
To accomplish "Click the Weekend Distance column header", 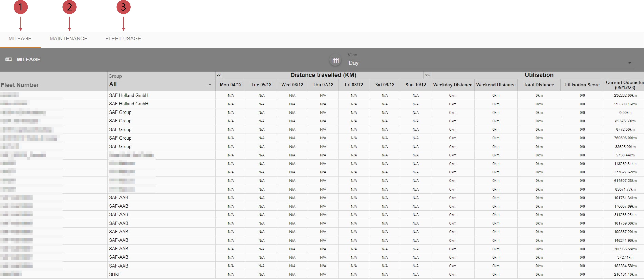I will (x=495, y=85).
